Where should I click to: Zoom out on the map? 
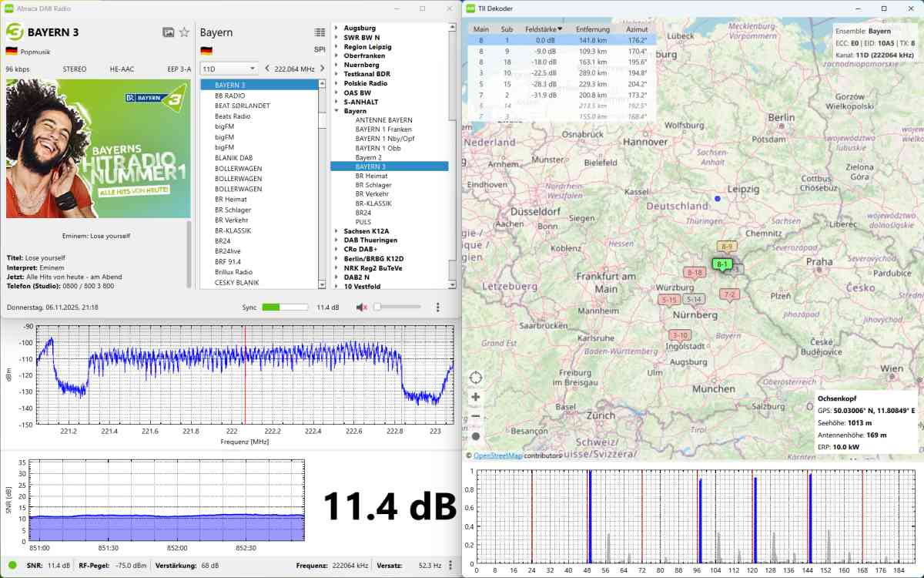476,416
